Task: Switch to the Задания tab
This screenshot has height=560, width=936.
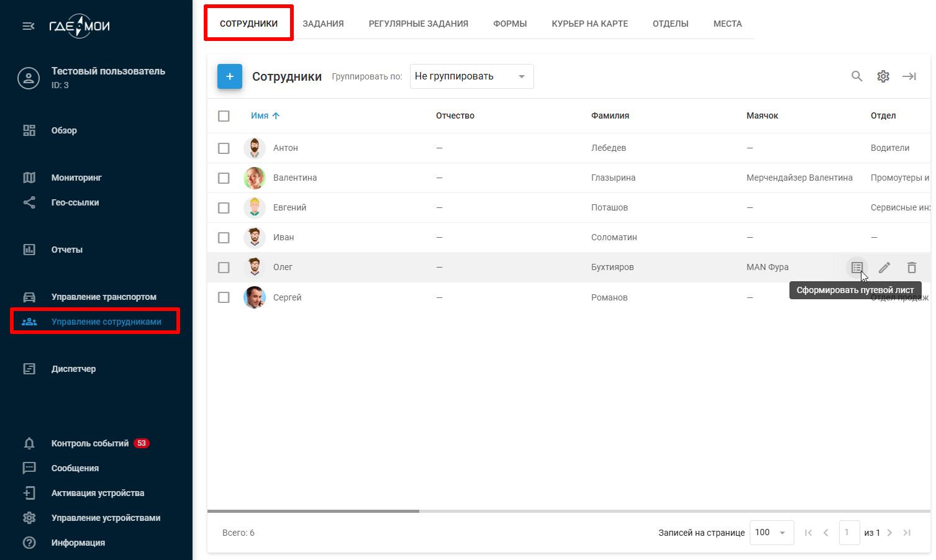Action: coord(323,24)
